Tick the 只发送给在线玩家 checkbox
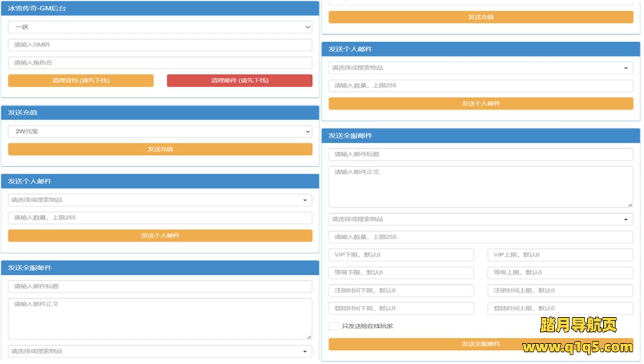This screenshot has height=364, width=644. [333, 326]
